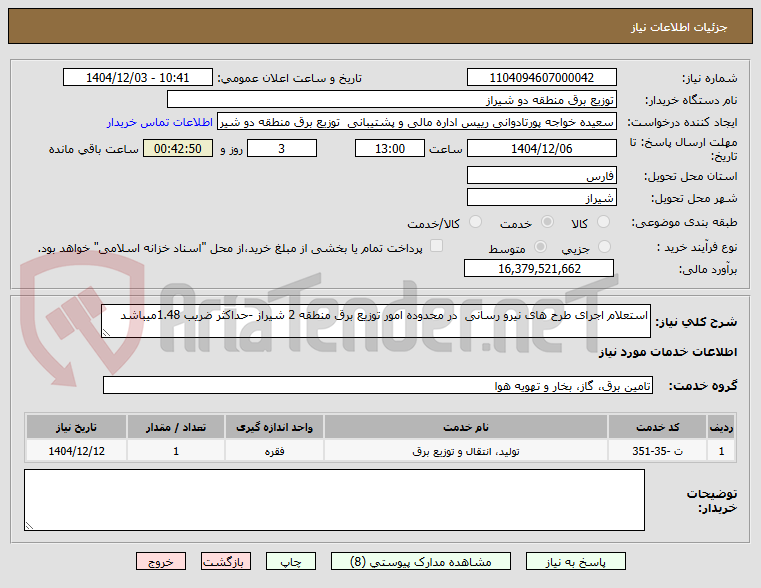Screen dimensions: 761x588
Task: Click the page title جزئیات اطلاعات نیاز
Action: [679, 27]
